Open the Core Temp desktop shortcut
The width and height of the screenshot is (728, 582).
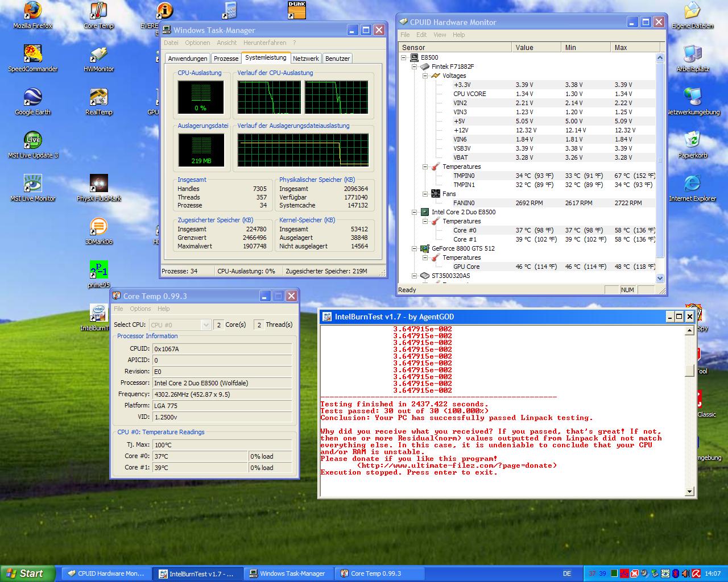coord(98,16)
